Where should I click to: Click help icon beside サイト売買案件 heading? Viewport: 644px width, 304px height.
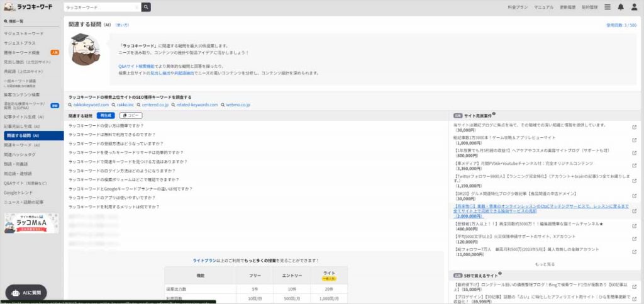tap(494, 114)
